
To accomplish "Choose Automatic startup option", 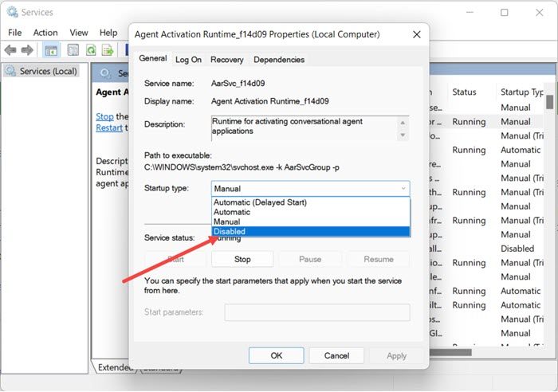I will [x=311, y=212].
